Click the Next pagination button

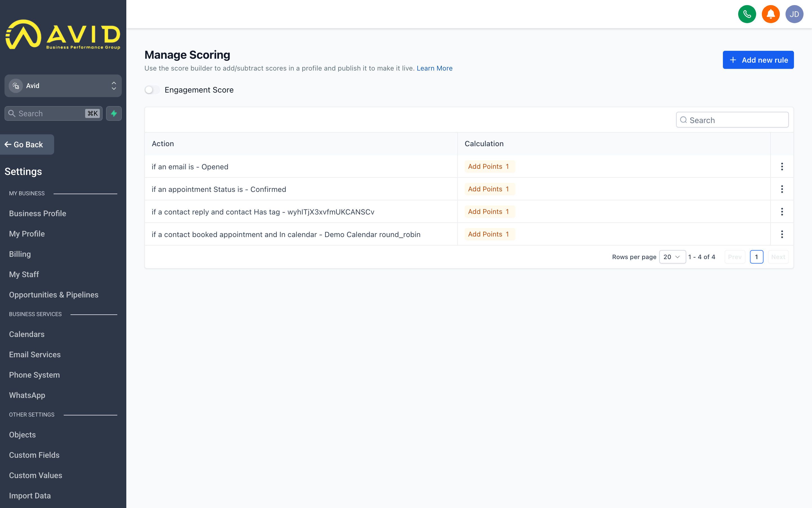[x=778, y=257]
